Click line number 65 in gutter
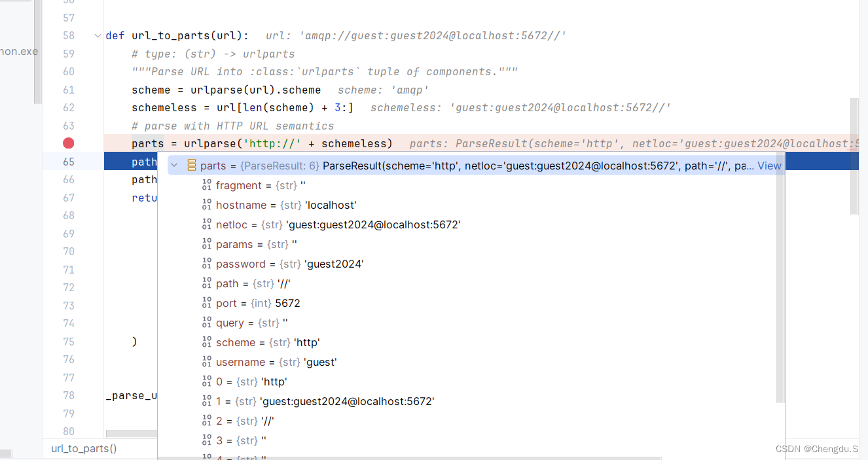This screenshot has height=460, width=868. click(69, 162)
